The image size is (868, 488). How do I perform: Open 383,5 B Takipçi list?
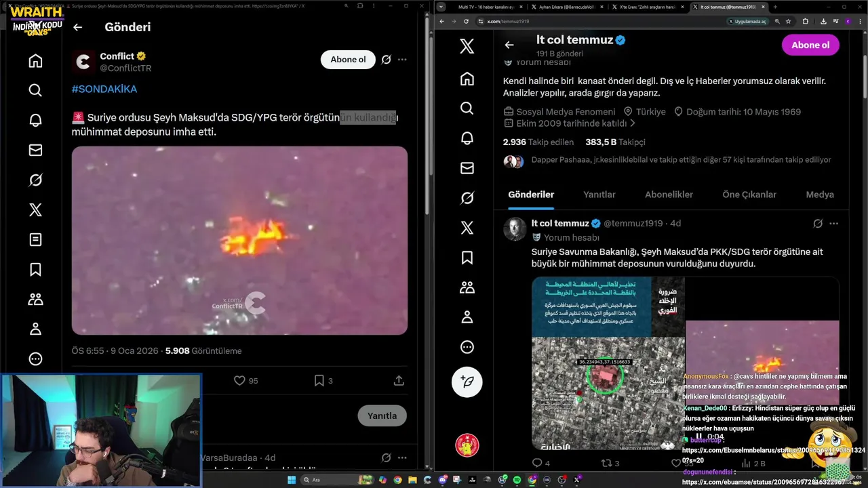615,142
